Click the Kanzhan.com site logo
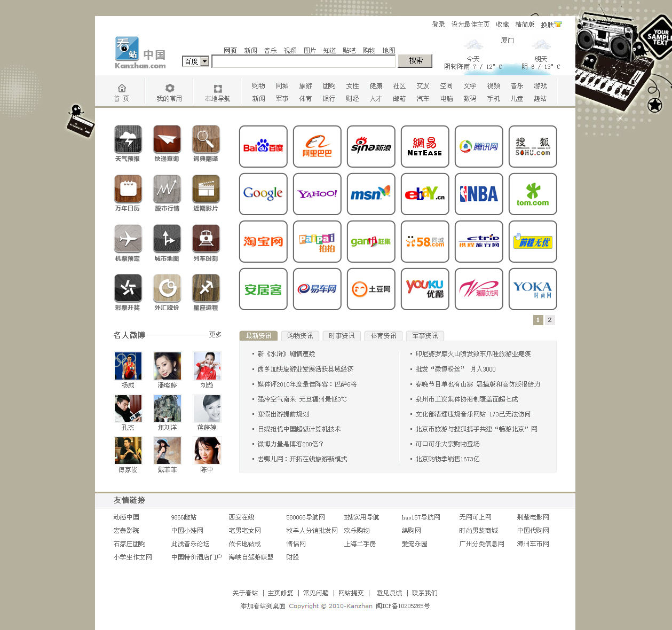This screenshot has width=672, height=630. [140, 52]
